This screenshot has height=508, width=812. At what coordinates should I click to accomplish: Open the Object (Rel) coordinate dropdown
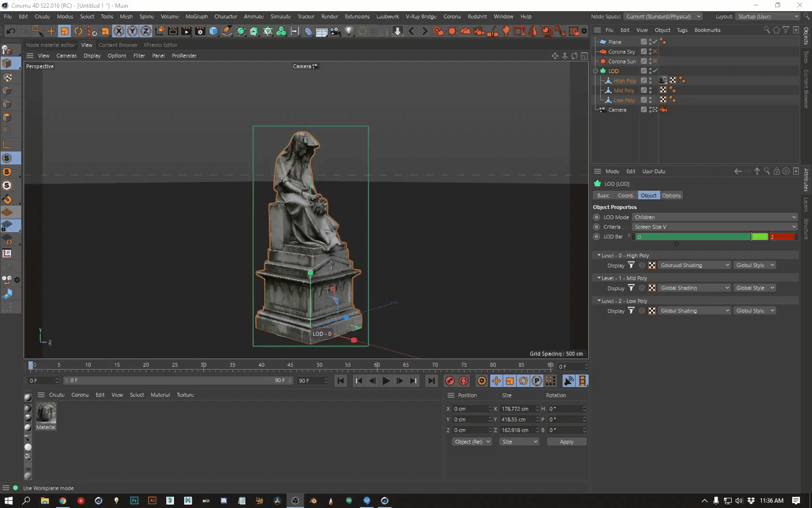click(x=472, y=442)
